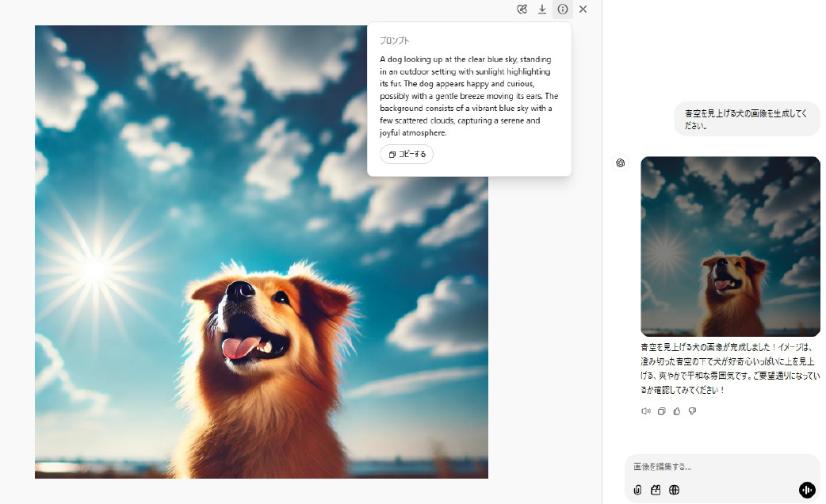The image size is (826, 504).
Task: Download the generated dog image
Action: [542, 9]
